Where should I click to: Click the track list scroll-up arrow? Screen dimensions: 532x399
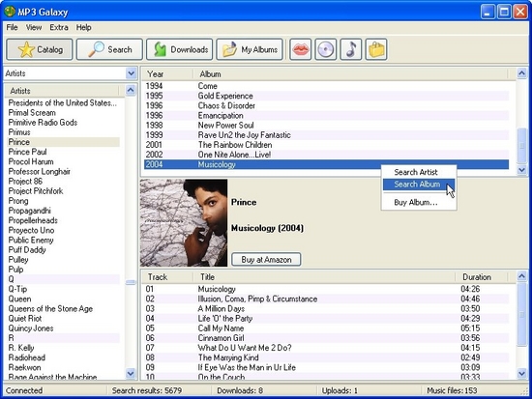(521, 276)
